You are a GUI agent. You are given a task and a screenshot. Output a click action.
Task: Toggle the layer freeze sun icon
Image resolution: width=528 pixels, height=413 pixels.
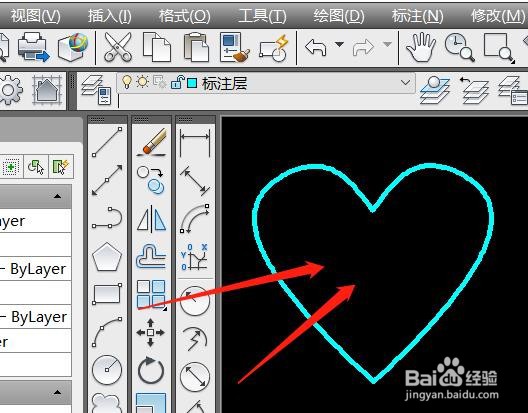coord(142,82)
